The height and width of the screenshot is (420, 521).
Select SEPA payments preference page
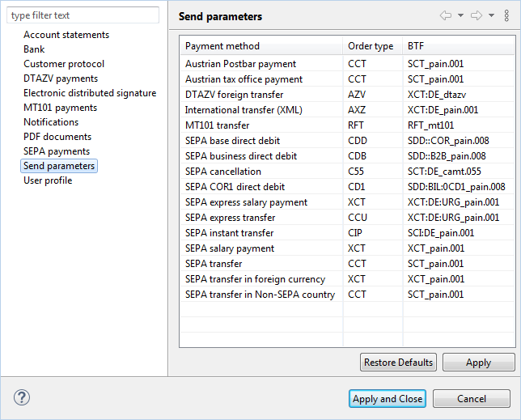point(57,151)
